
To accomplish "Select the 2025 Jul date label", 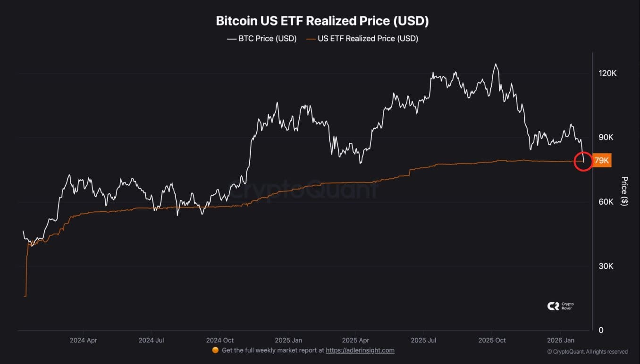I will (425, 340).
